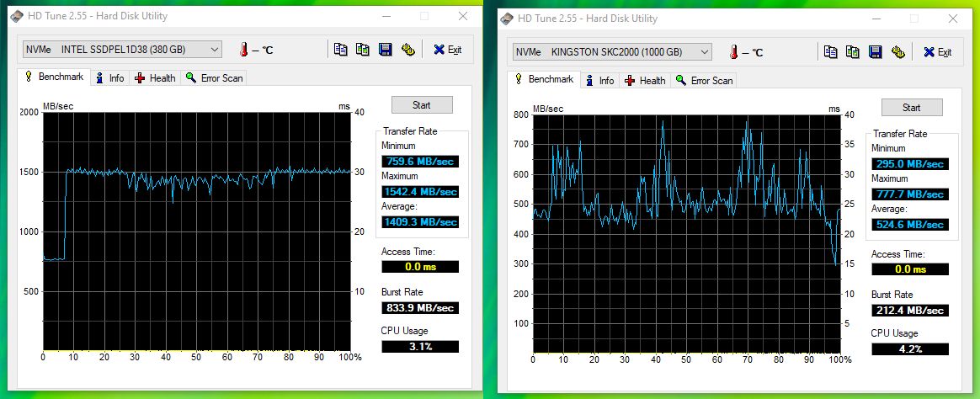Click save floppy icon in KINGSTON window
Viewport: 980px width, 399px height.
pos(876,52)
